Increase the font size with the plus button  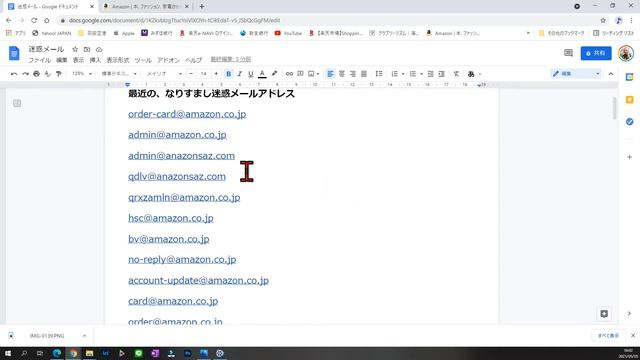pos(216,74)
